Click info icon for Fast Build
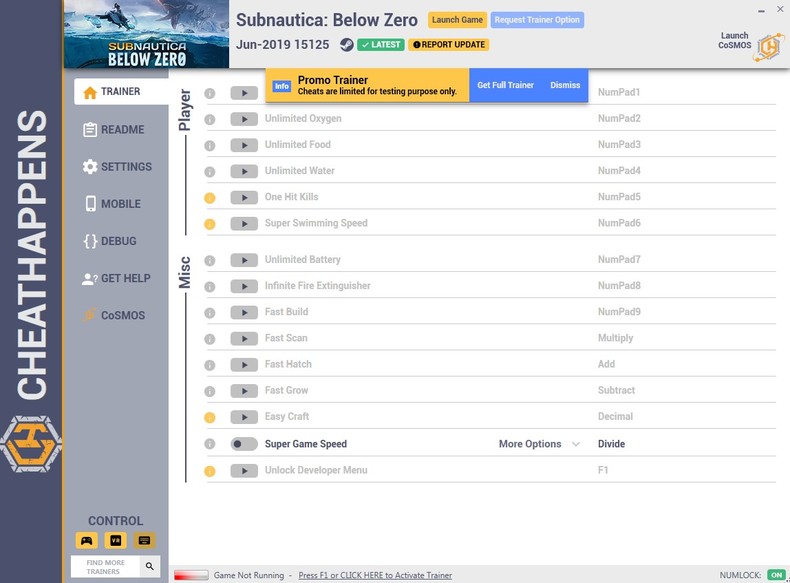The width and height of the screenshot is (790, 583). (210, 313)
